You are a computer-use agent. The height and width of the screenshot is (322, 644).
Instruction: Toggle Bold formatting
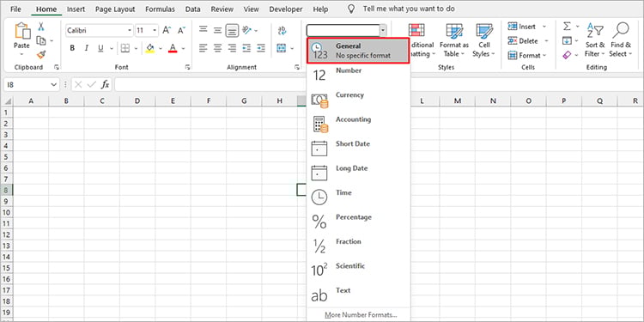click(72, 48)
